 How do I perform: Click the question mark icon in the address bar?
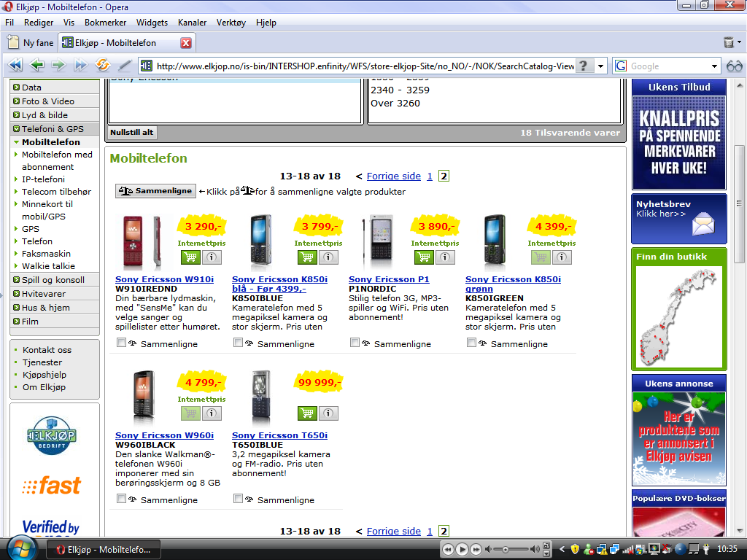click(x=584, y=66)
